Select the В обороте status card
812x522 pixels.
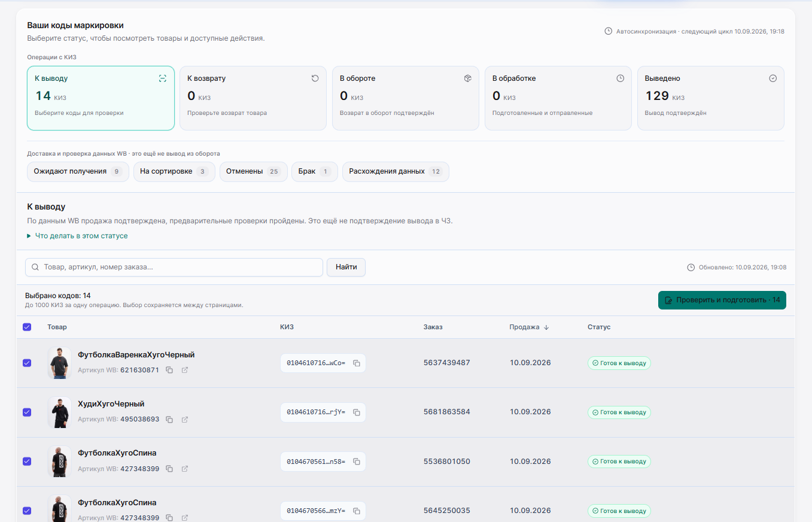[x=406, y=98]
